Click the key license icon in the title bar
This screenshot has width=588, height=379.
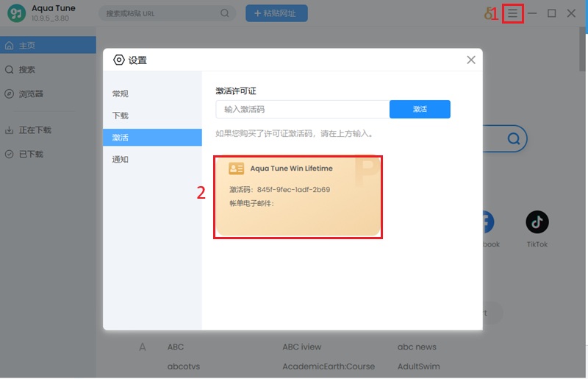pyautogui.click(x=489, y=13)
